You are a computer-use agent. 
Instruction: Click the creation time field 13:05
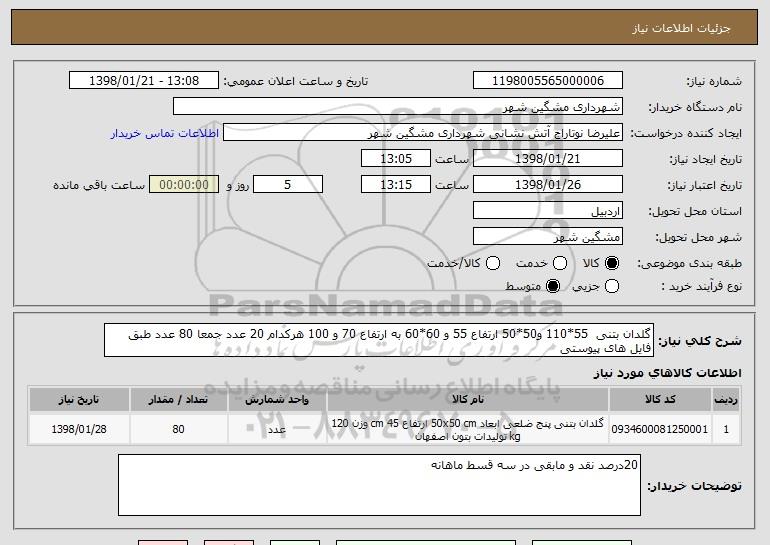coord(396,159)
